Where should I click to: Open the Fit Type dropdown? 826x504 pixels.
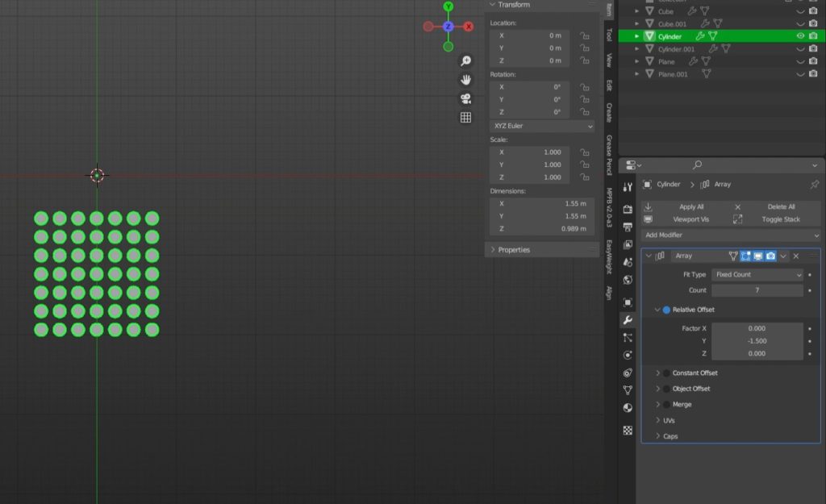[x=757, y=274]
